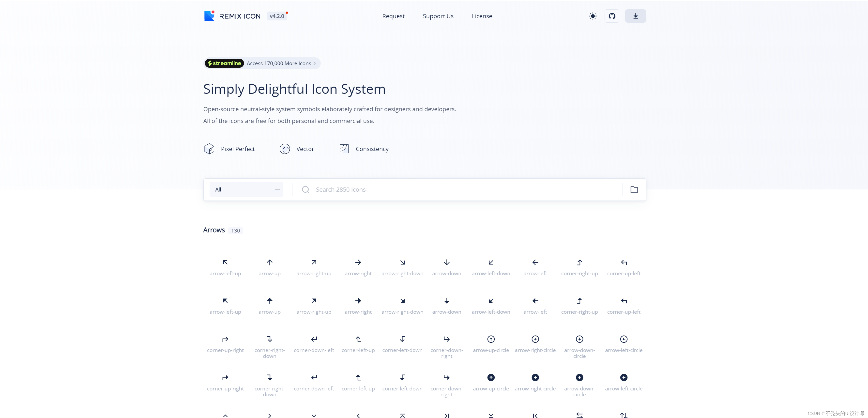The height and width of the screenshot is (418, 868).
Task: Click the v4.2.0 version badge
Action: pos(277,16)
